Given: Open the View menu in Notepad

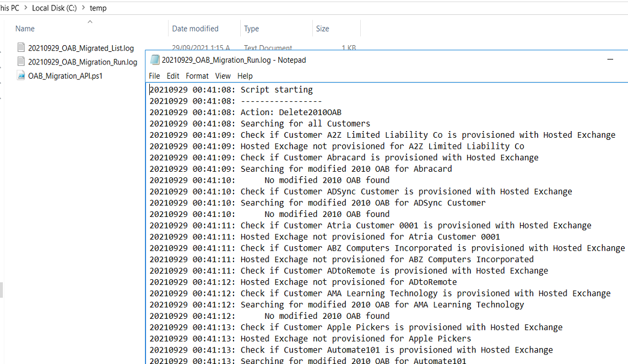Looking at the screenshot, I should (x=223, y=76).
